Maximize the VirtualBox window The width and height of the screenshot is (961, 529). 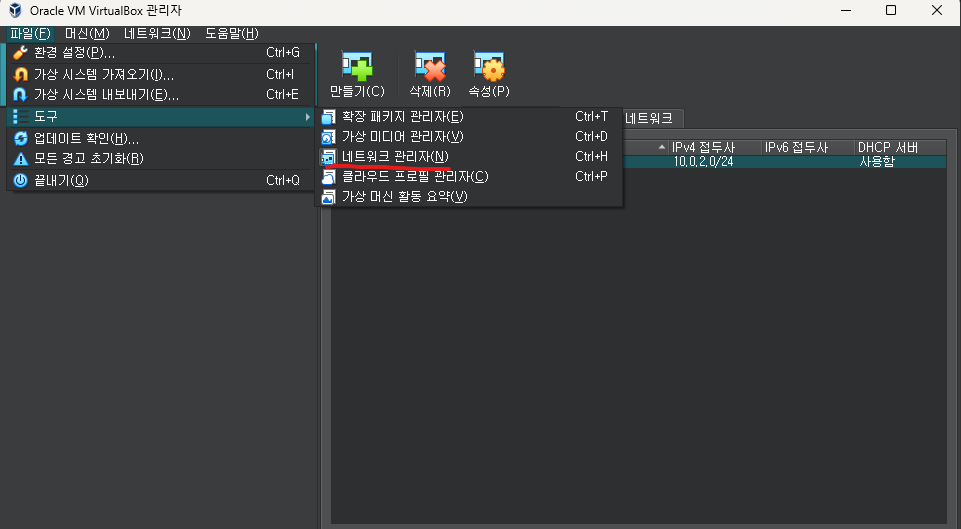(x=891, y=10)
